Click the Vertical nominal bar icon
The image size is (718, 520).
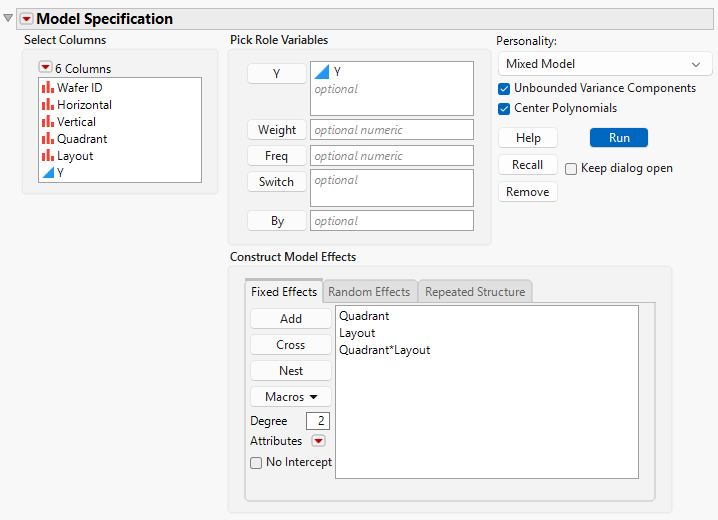(48, 122)
